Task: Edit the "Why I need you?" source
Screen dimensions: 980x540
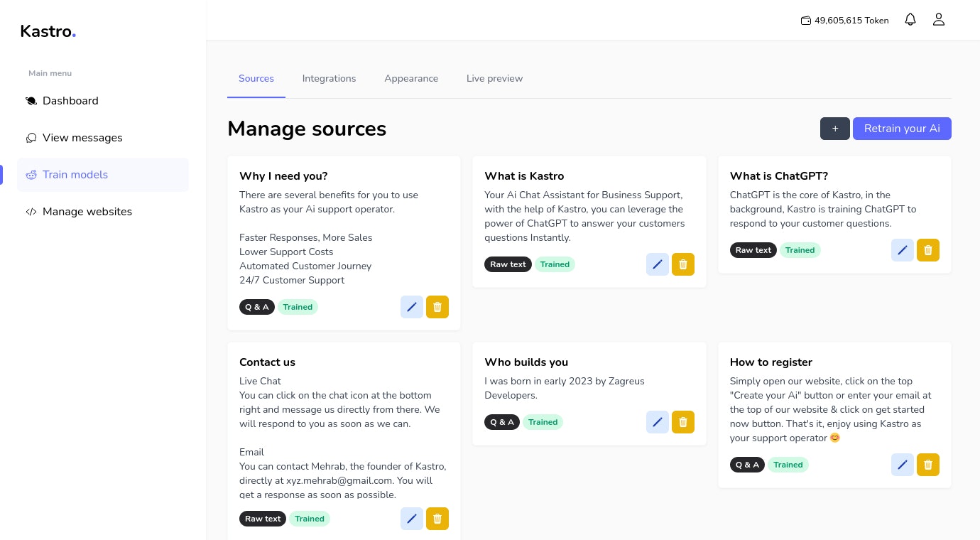Action: 412,307
